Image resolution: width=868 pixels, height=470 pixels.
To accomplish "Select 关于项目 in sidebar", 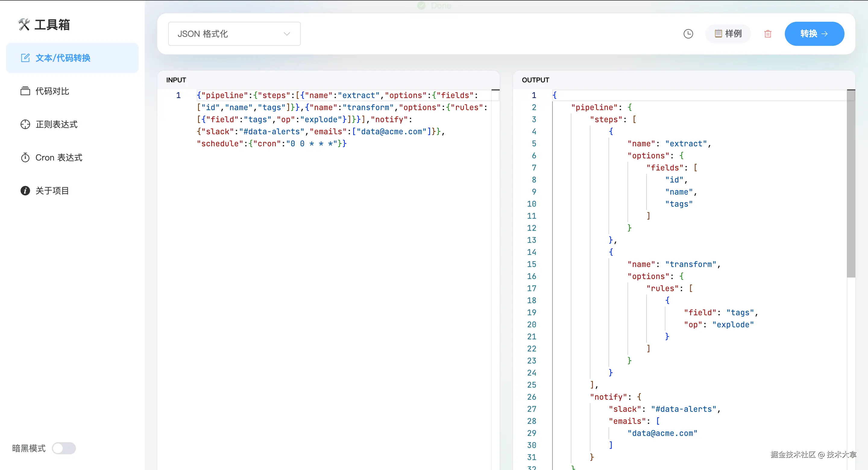I will click(x=52, y=191).
